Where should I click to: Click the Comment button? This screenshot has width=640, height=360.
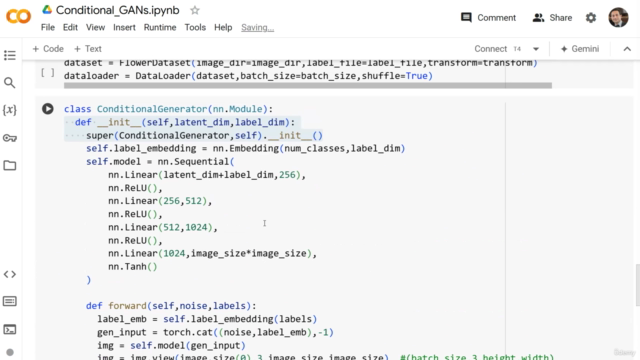point(488,18)
